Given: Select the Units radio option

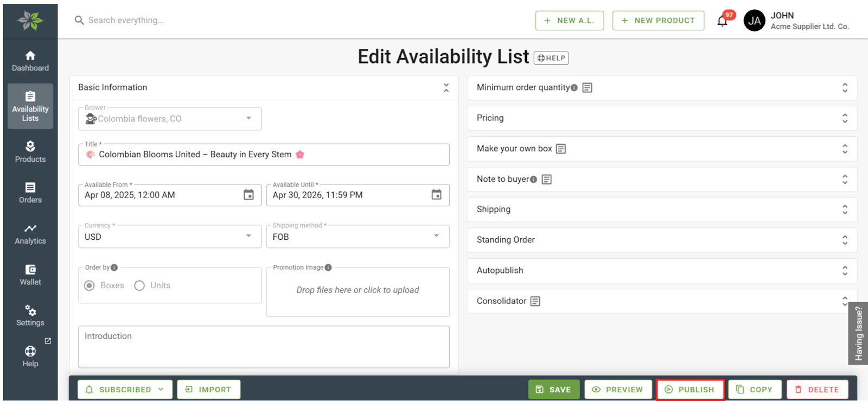Looking at the screenshot, I should pyautogui.click(x=139, y=285).
